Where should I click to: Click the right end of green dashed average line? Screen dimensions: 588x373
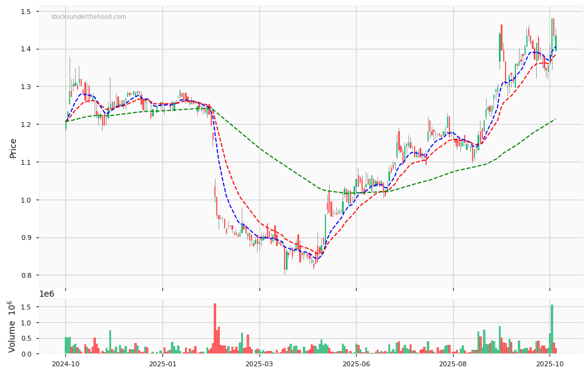pos(555,119)
